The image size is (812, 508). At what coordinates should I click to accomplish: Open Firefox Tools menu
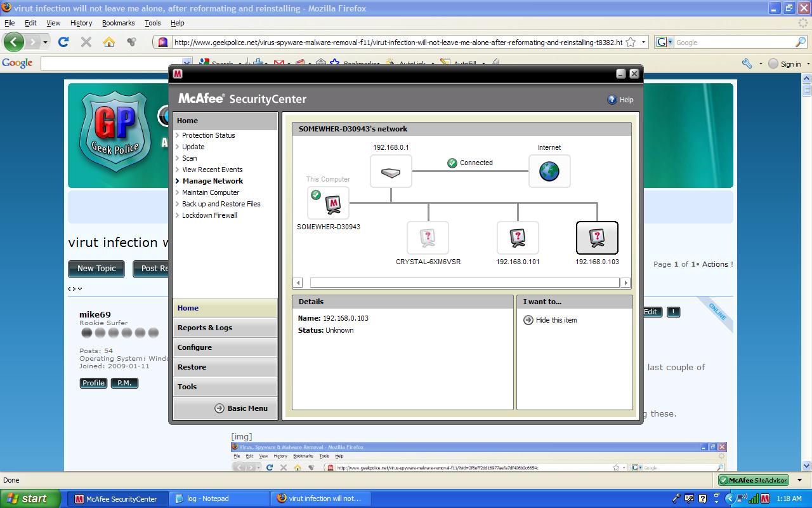[153, 23]
